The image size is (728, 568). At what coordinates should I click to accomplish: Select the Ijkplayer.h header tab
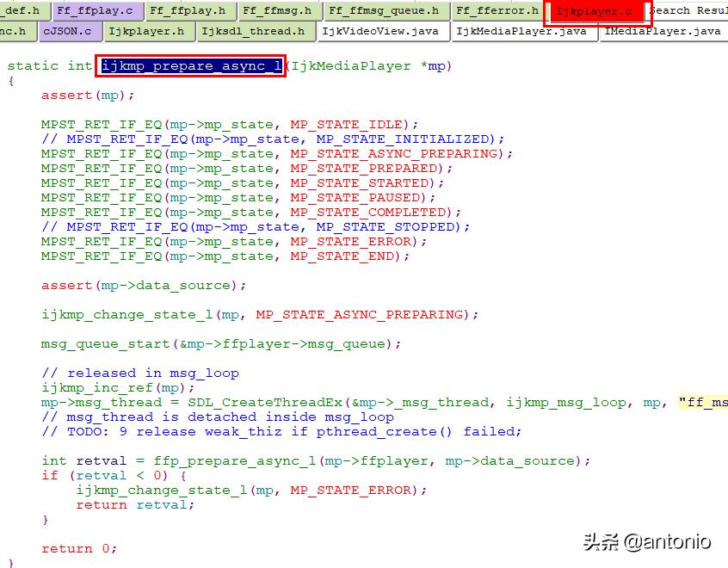(148, 31)
